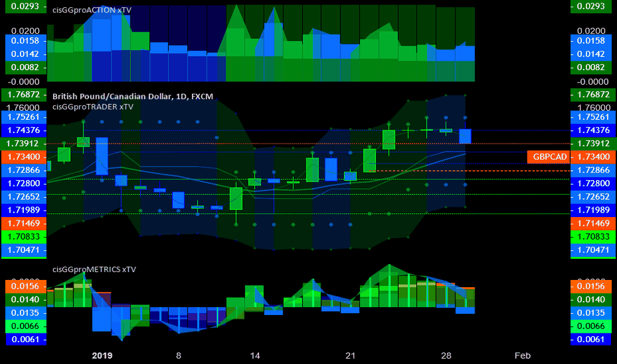Select the 1.75261 price label on right axis
This screenshot has height=364, width=617.
tap(593, 117)
